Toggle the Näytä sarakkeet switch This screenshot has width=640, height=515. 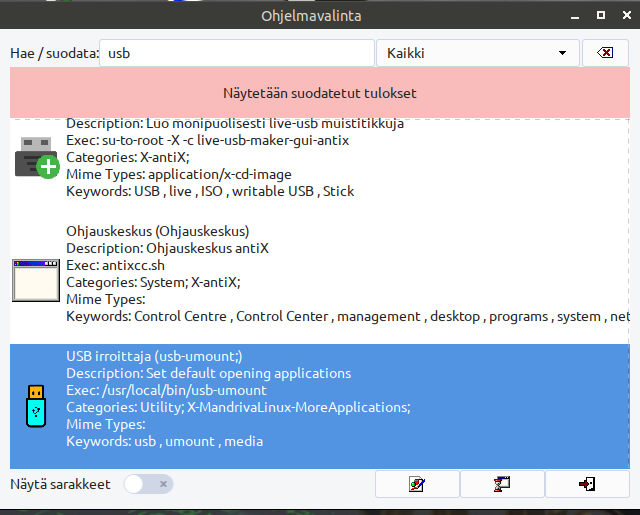[149, 484]
